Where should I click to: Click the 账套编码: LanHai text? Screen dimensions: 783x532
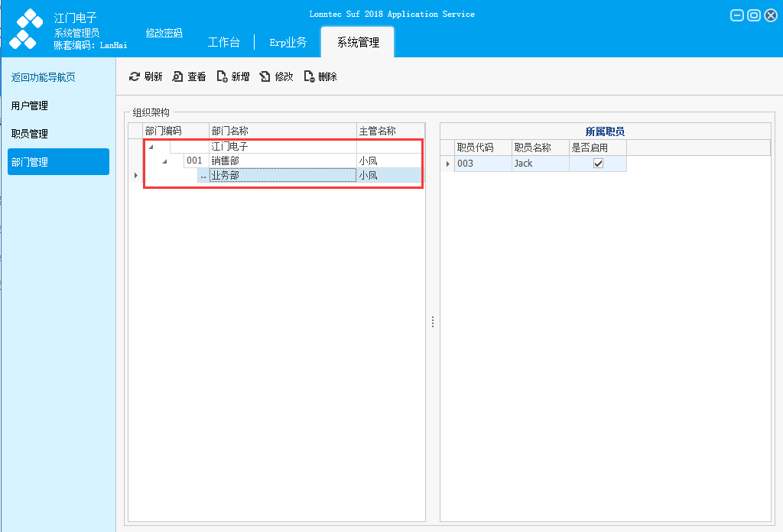click(x=90, y=45)
